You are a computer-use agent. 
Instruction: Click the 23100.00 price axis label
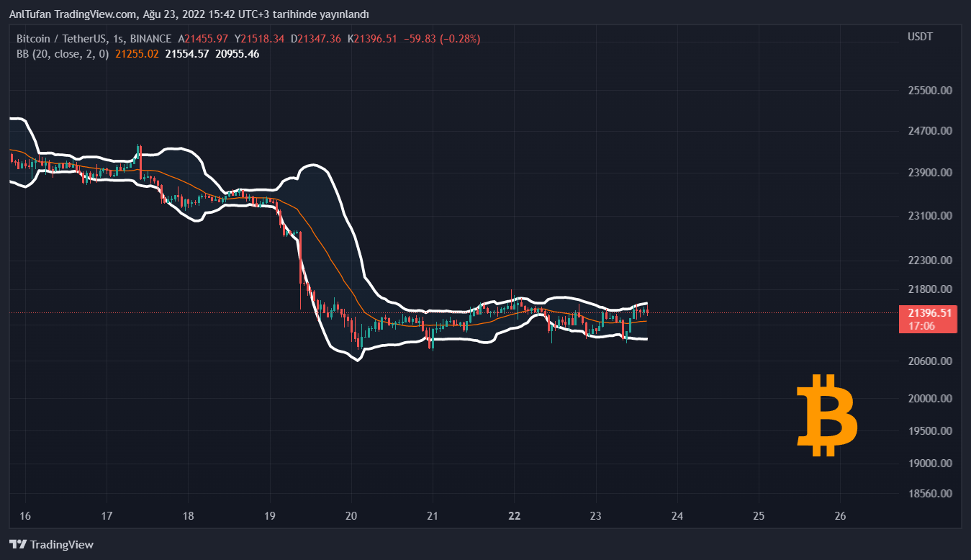pyautogui.click(x=930, y=215)
